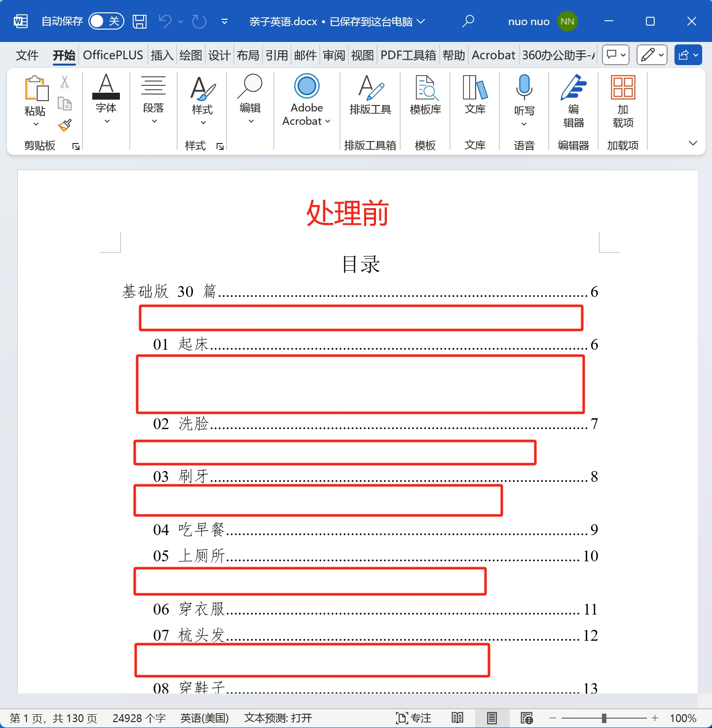The height and width of the screenshot is (728, 712).
Task: Switch to the Insert (插入) tab
Action: tap(162, 55)
